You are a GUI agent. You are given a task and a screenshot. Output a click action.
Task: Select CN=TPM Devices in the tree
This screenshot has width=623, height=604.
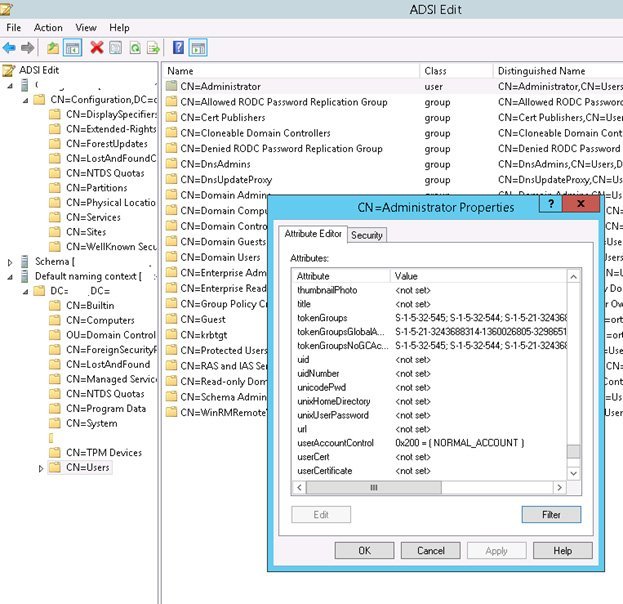104,452
